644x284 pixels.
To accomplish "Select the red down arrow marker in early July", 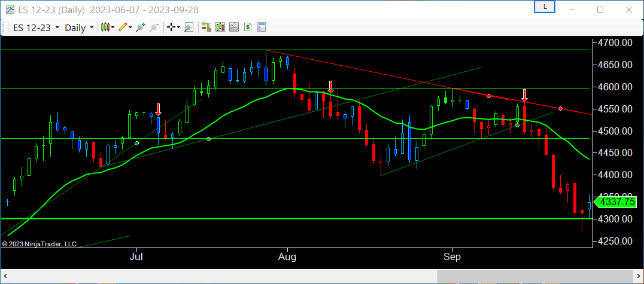I will click(x=158, y=109).
